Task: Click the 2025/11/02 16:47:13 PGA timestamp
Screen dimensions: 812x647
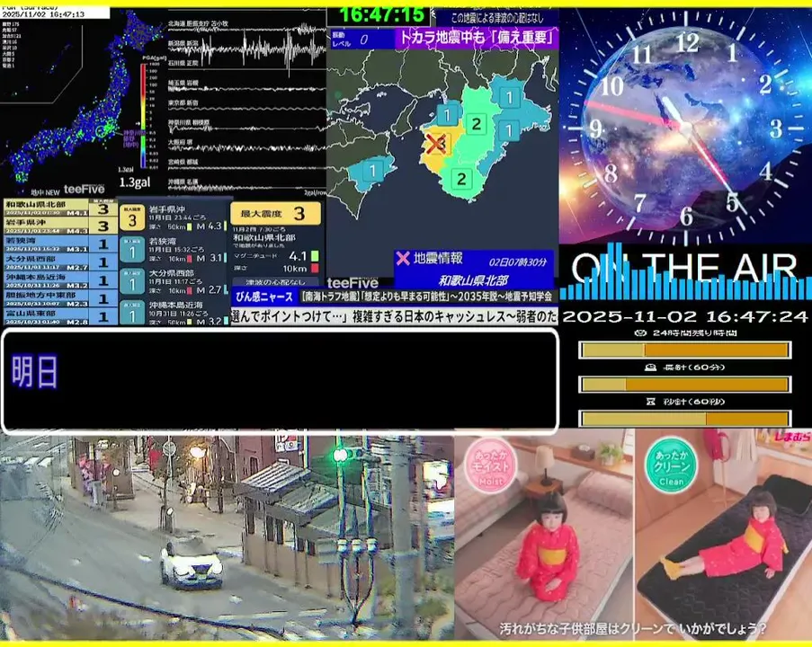Action: click(43, 14)
